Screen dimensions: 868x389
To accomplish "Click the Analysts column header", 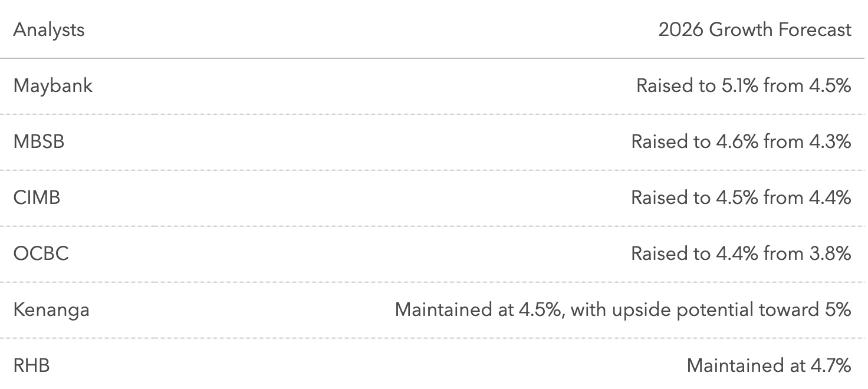I will tap(49, 29).
